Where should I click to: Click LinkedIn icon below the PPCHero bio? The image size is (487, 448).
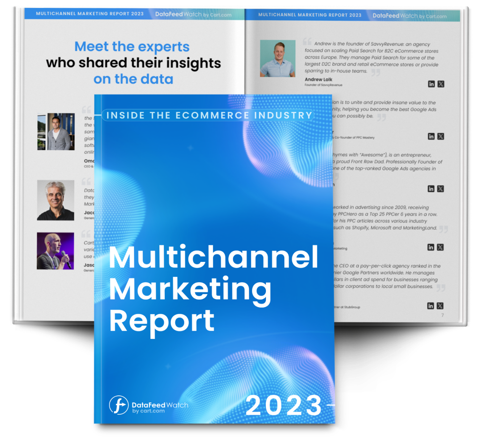430,247
